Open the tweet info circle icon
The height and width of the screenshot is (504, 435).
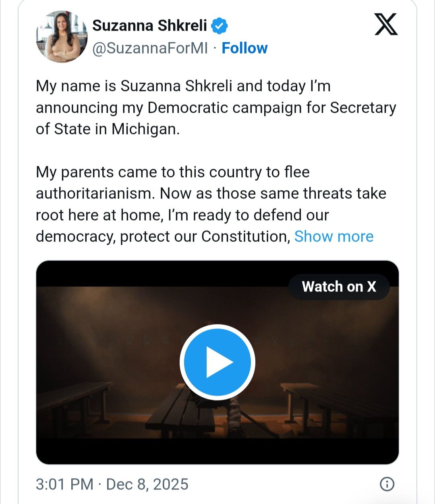click(x=387, y=484)
